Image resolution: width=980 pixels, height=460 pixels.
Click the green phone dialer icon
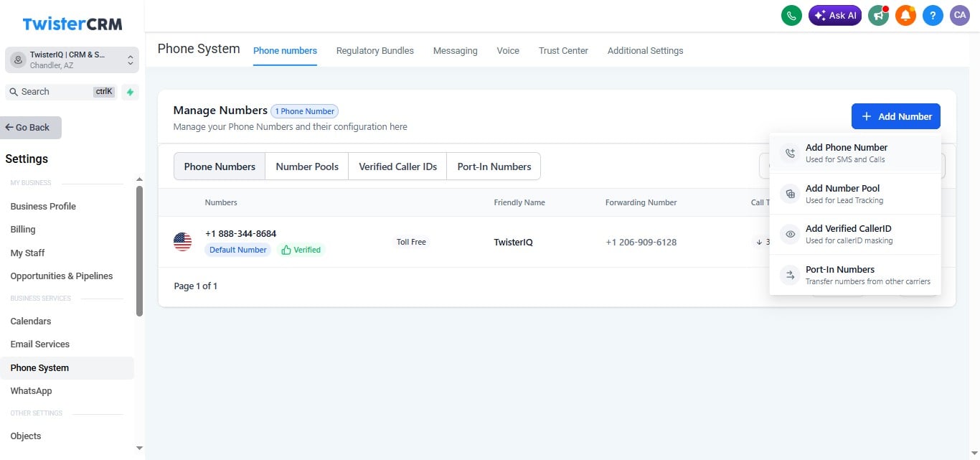click(791, 15)
